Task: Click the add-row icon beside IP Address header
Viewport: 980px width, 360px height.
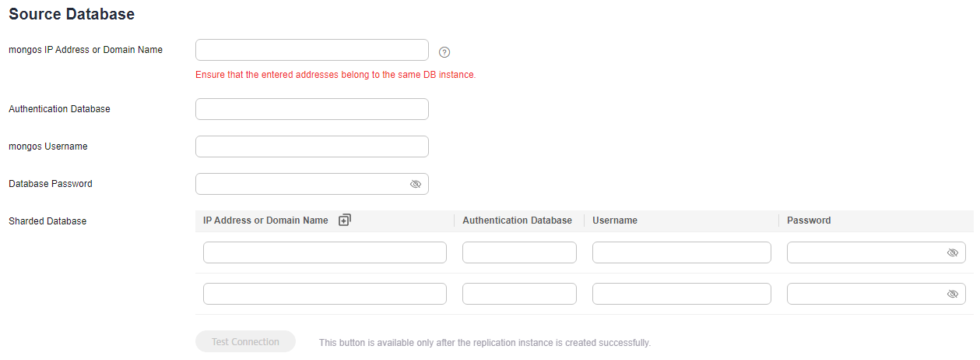Action: (345, 221)
